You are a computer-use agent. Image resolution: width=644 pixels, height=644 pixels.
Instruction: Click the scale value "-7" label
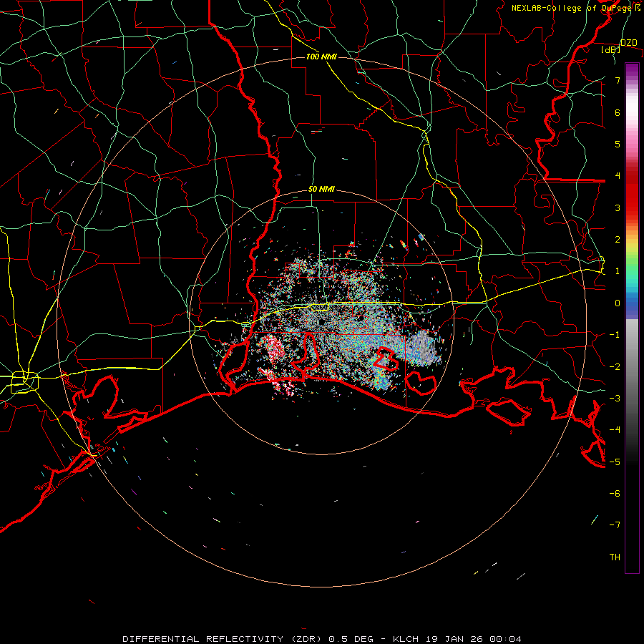click(x=615, y=525)
